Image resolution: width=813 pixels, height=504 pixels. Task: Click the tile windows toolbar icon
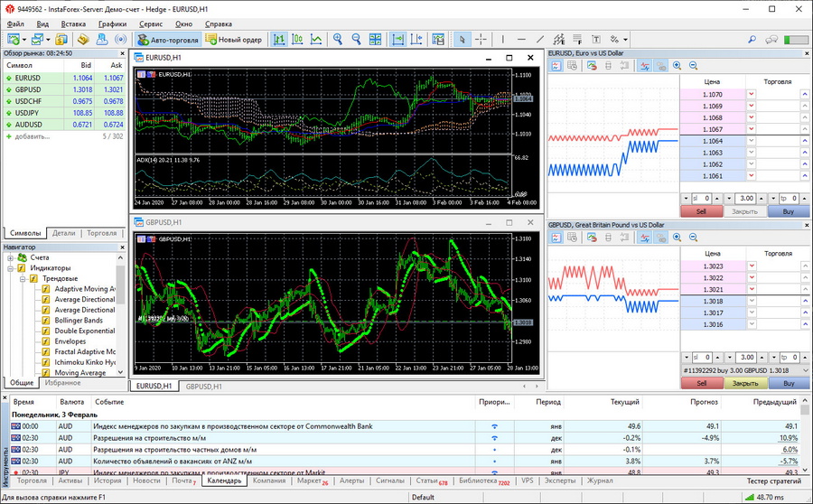click(x=376, y=40)
